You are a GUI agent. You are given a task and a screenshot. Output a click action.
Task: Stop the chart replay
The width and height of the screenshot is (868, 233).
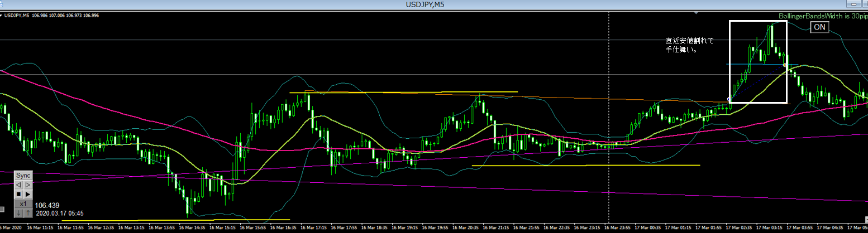pos(18,194)
